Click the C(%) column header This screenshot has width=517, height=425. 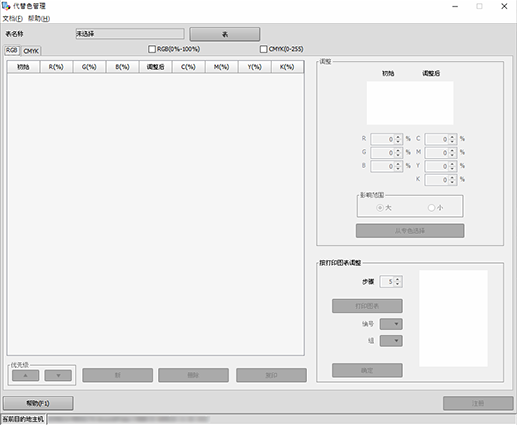[x=188, y=67]
